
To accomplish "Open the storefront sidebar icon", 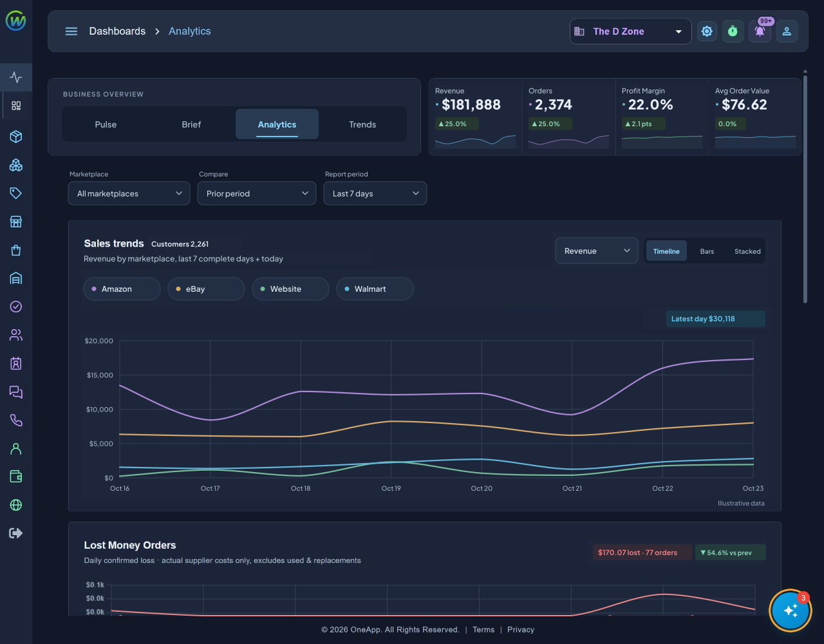I will [x=16, y=222].
